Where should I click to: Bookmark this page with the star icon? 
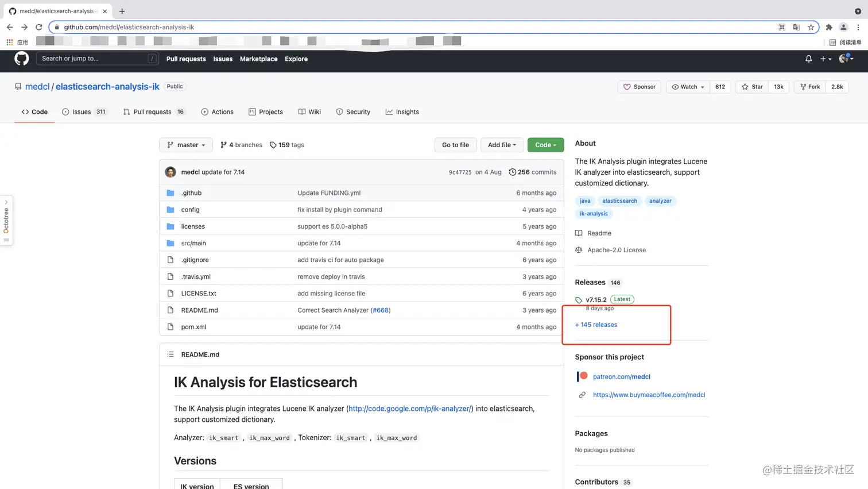[x=811, y=27]
